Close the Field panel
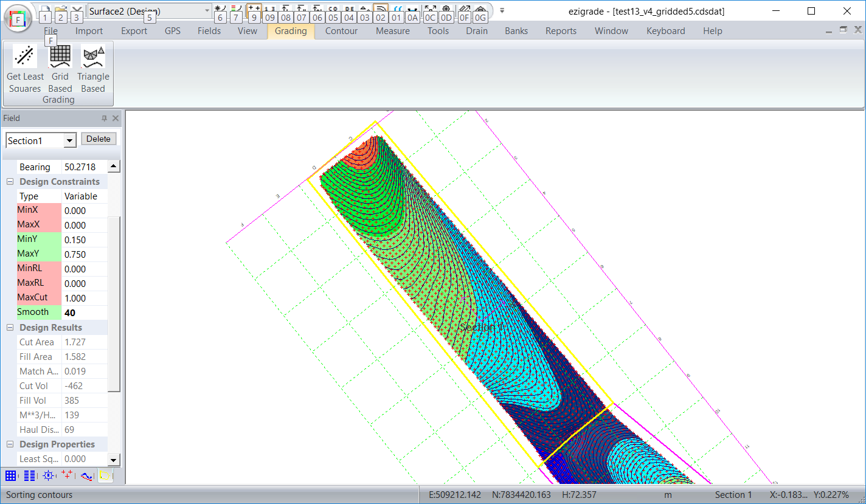 (x=116, y=118)
